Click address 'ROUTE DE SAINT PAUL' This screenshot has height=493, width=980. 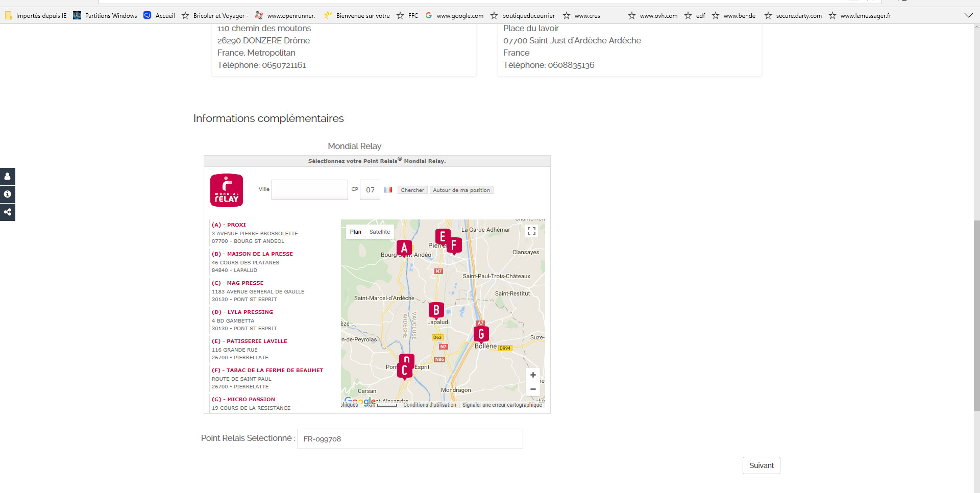(241, 379)
